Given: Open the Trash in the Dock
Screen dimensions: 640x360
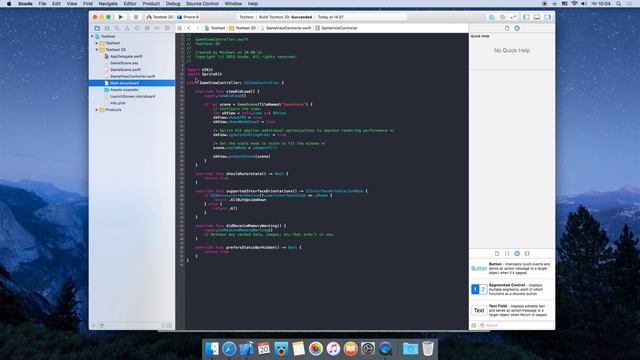Looking at the screenshot, I should coord(427,349).
